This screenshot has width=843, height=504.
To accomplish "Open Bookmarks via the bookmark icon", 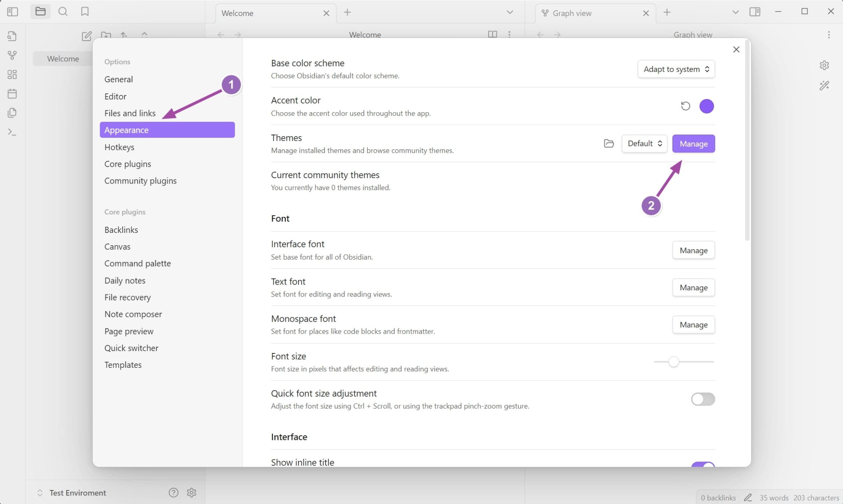I will (85, 11).
